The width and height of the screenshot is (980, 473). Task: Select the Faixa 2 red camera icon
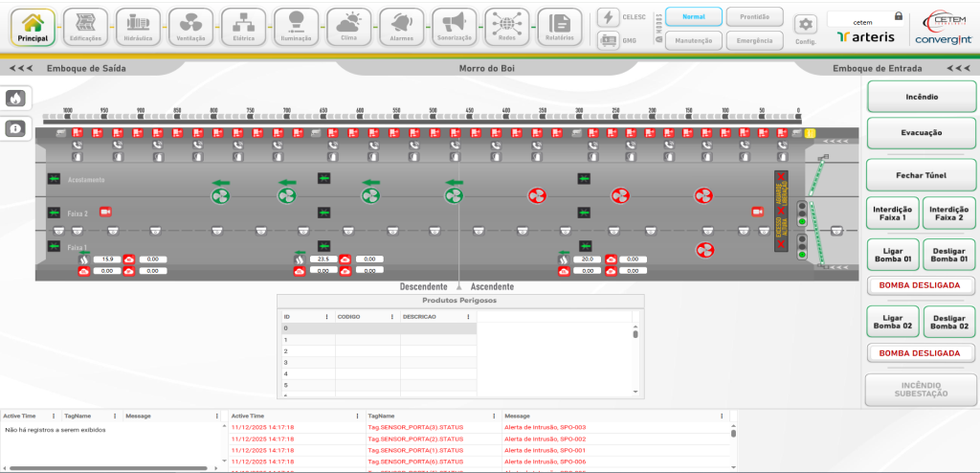click(105, 212)
